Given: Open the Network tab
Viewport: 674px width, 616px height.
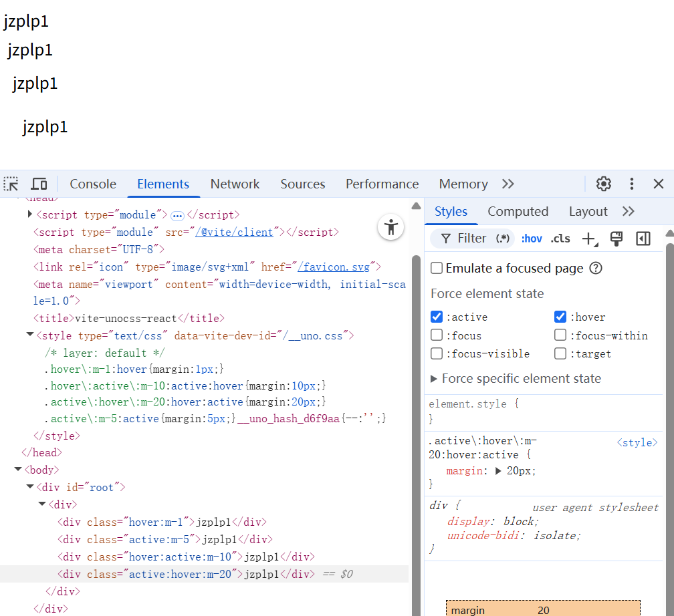Looking at the screenshot, I should (x=235, y=184).
